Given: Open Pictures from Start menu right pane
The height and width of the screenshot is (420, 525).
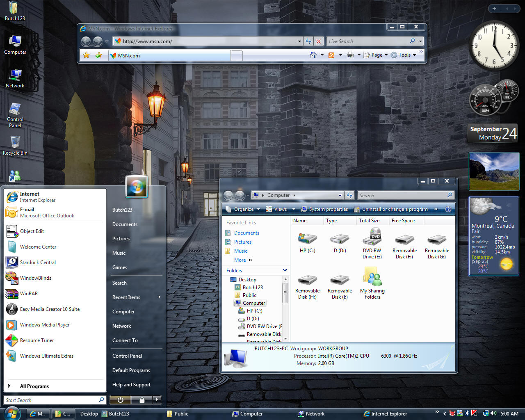Looking at the screenshot, I should [x=121, y=239].
